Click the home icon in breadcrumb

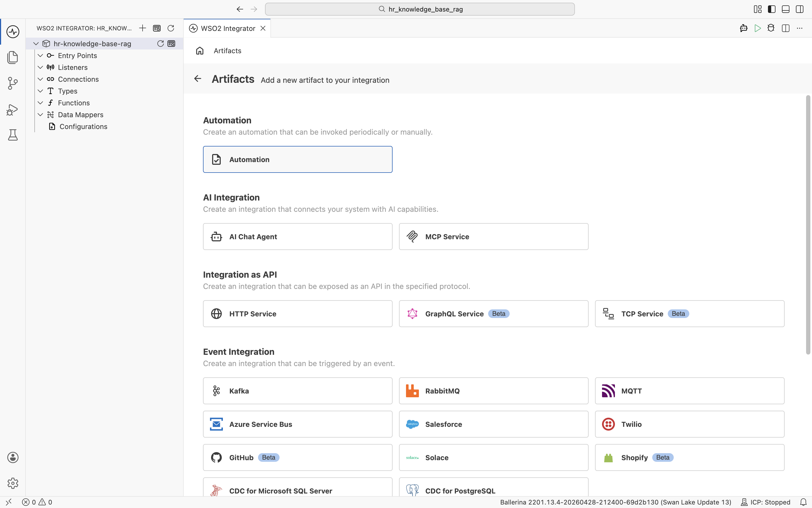[200, 51]
